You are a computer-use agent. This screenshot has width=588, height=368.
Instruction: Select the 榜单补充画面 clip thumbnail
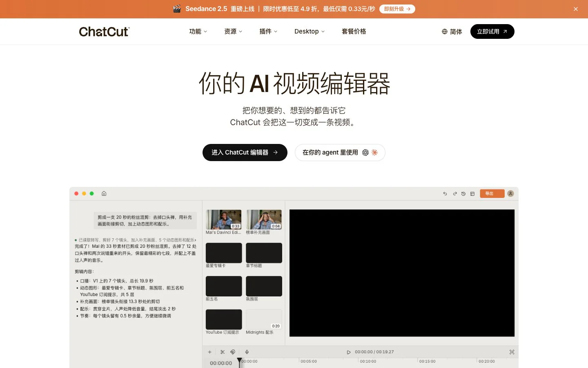[x=264, y=220]
